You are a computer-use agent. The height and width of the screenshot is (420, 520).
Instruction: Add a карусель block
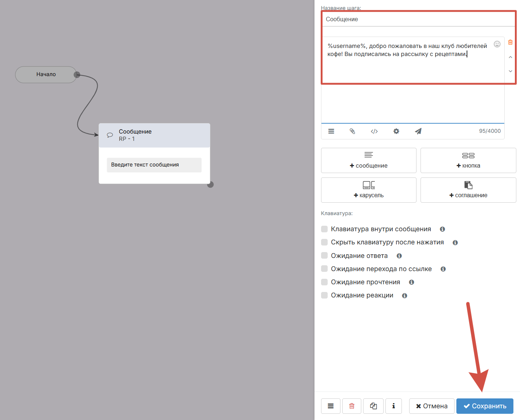pos(369,190)
